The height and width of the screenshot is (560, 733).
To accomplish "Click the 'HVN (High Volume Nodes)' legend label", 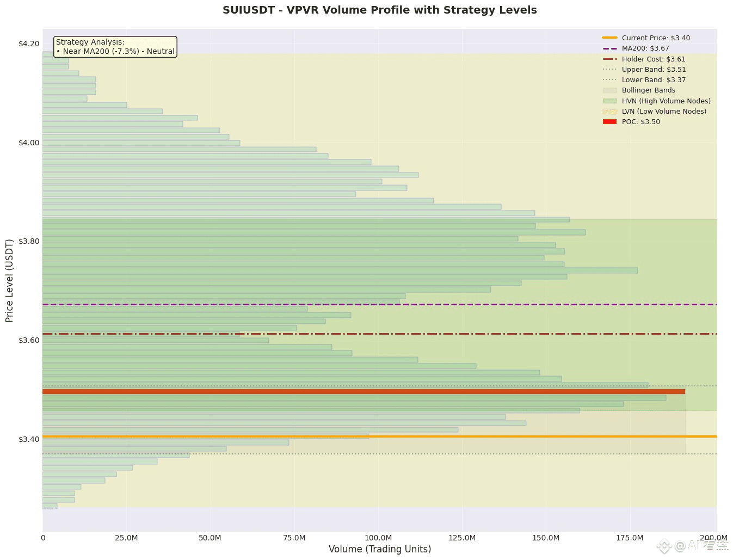I will click(x=666, y=101).
